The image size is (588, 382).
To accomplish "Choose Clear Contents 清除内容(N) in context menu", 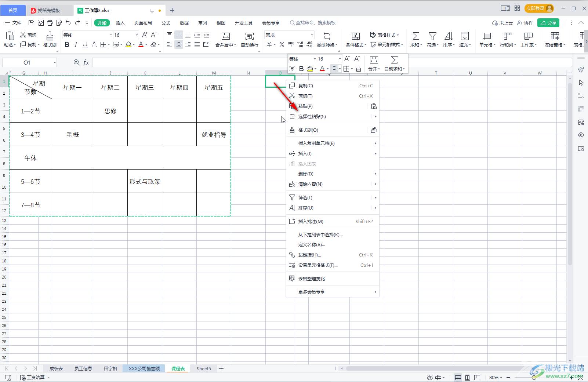I will click(x=333, y=184).
